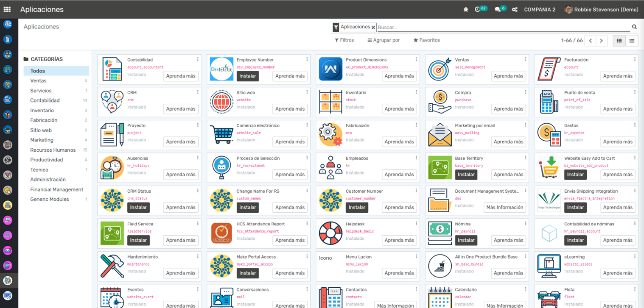644x308 pixels.
Task: Select the Contabilidad category in sidebar
Action: [x=45, y=100]
